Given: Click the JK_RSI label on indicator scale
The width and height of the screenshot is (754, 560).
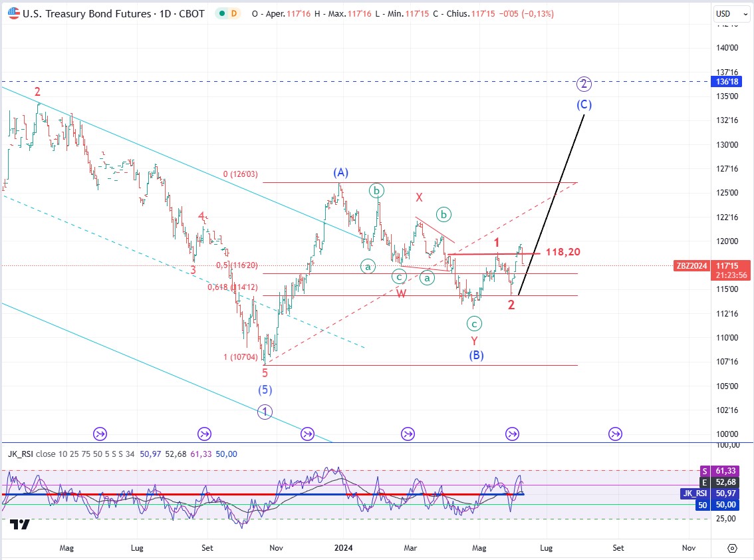Looking at the screenshot, I should pyautogui.click(x=695, y=493).
